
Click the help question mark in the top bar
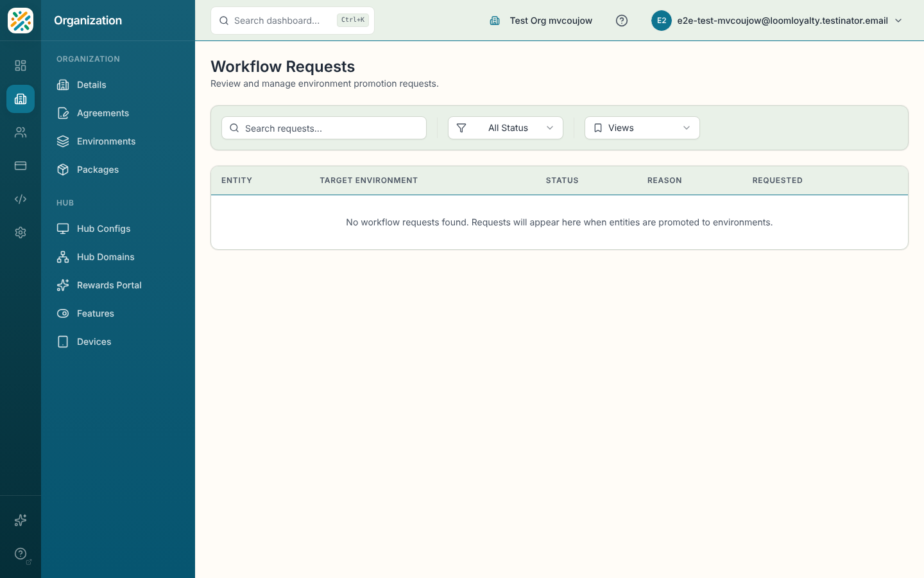tap(622, 21)
